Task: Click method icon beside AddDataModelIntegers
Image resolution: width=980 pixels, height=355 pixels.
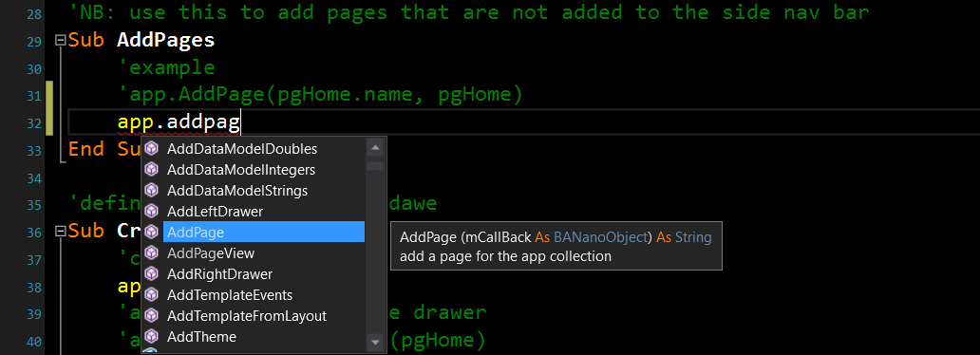Action: (x=151, y=169)
